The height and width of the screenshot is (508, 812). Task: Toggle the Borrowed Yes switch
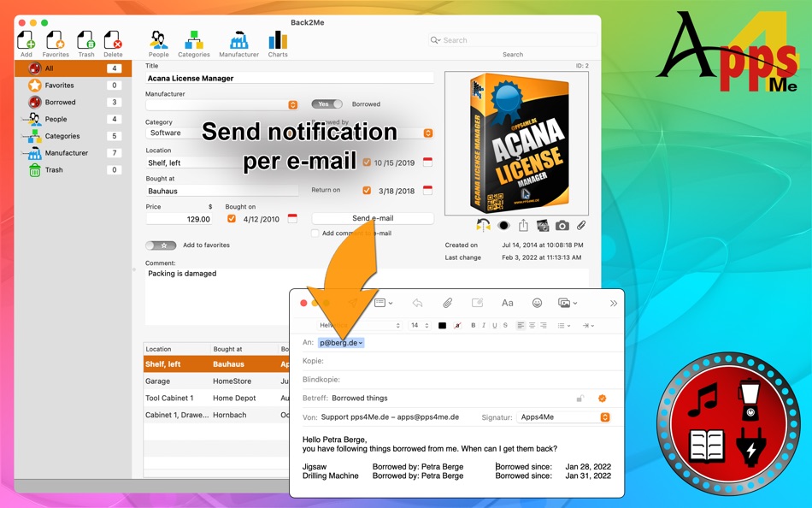tap(327, 104)
